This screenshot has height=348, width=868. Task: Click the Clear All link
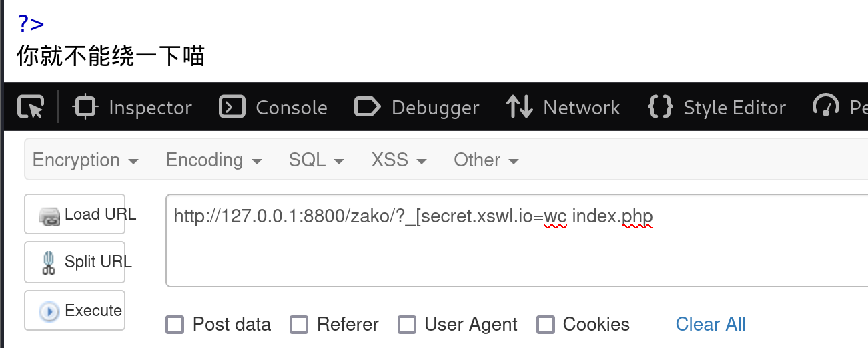[711, 325]
